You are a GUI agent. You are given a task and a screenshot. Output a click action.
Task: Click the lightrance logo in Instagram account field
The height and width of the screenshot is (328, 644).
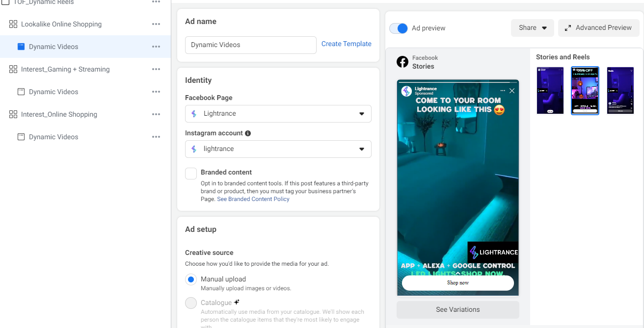tap(194, 149)
